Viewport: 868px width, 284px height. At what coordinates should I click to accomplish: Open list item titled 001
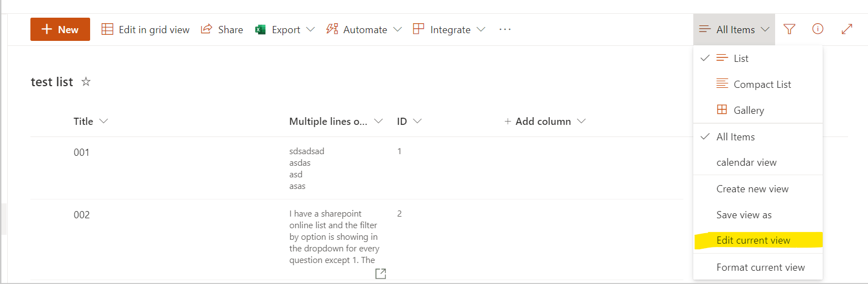(x=81, y=152)
